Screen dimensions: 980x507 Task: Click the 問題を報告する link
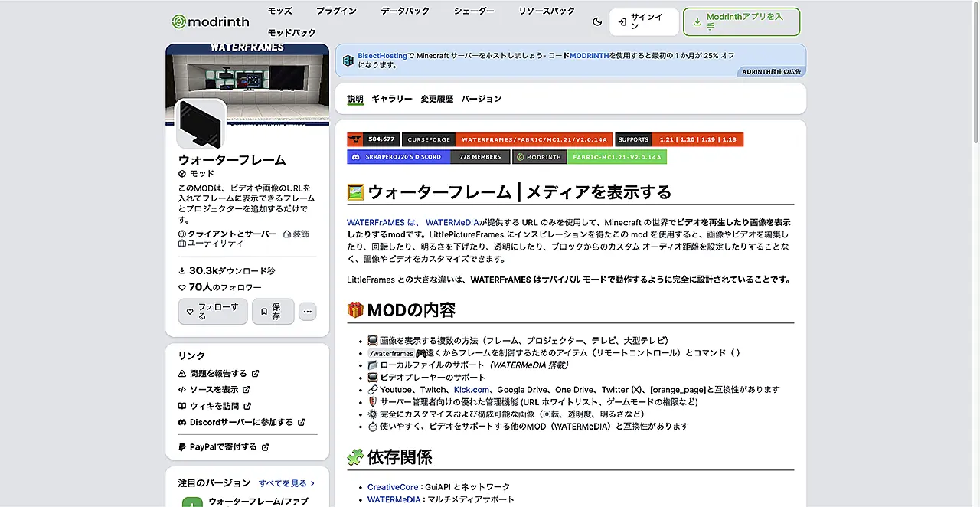(218, 374)
